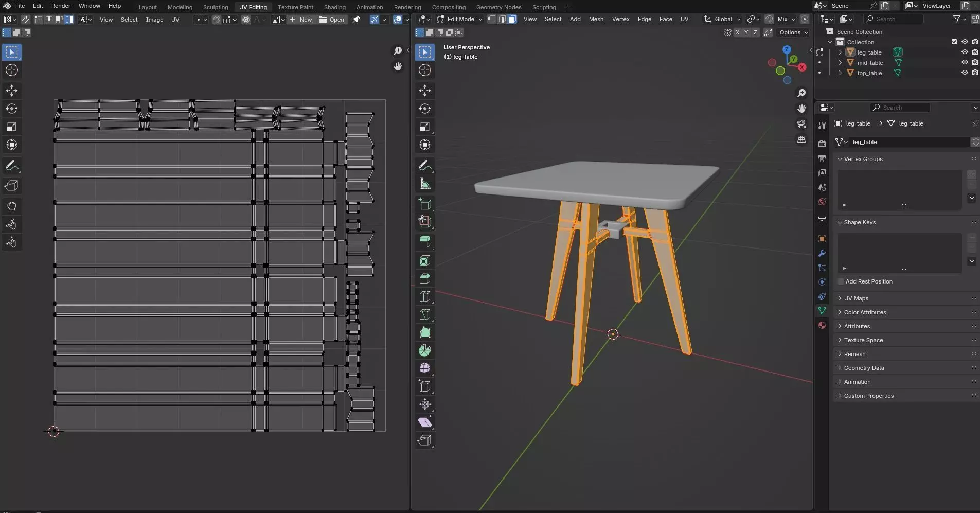Disable leg_table in renders
Image resolution: width=980 pixels, height=513 pixels.
975,52
